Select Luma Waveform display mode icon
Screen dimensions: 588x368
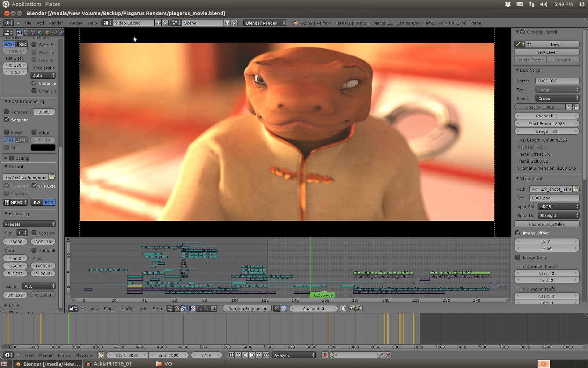tap(200, 308)
